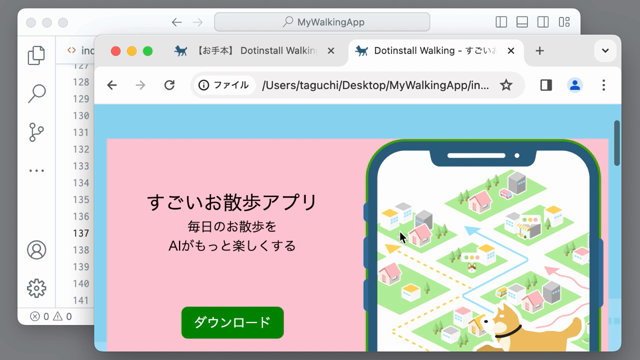The height and width of the screenshot is (360, 640).
Task: Click the browser page vertical scrollbar
Action: tap(617, 143)
